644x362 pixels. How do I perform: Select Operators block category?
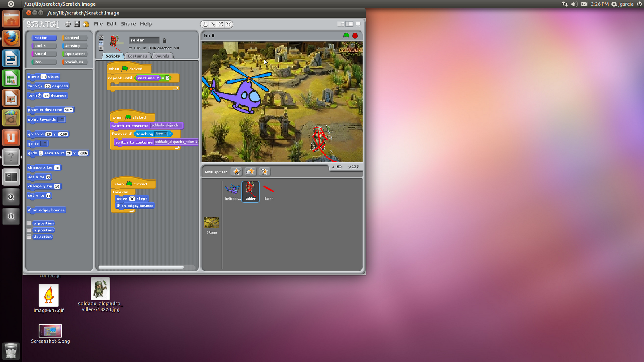click(75, 54)
